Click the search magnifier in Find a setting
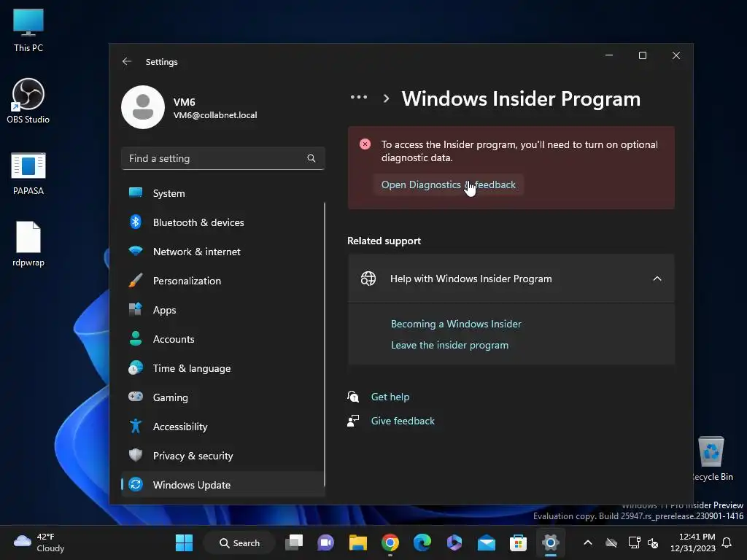 (x=311, y=158)
